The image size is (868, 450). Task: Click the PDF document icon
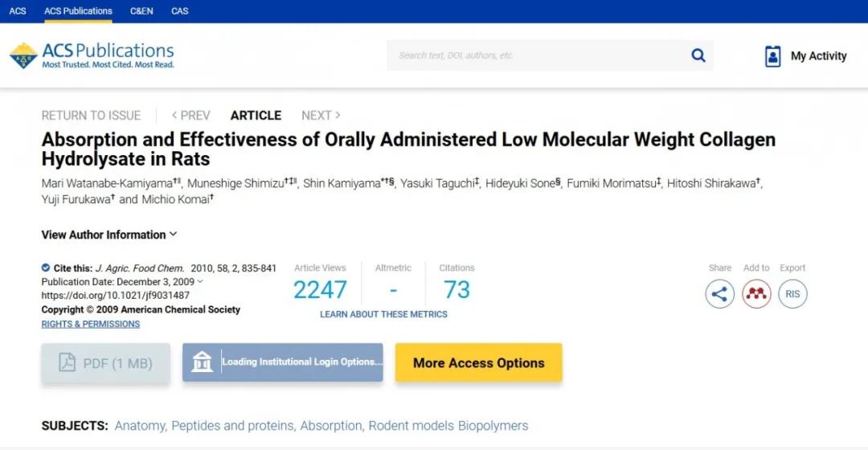click(68, 362)
